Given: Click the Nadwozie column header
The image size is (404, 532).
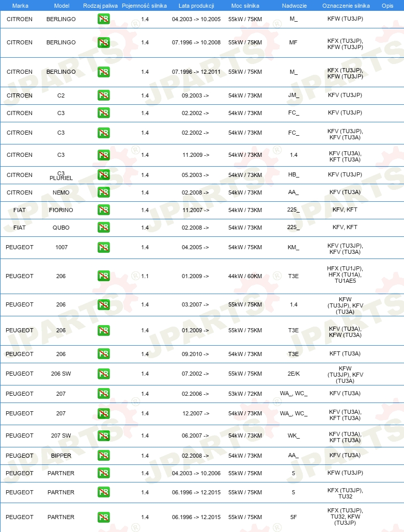Looking at the screenshot, I should pyautogui.click(x=294, y=6).
